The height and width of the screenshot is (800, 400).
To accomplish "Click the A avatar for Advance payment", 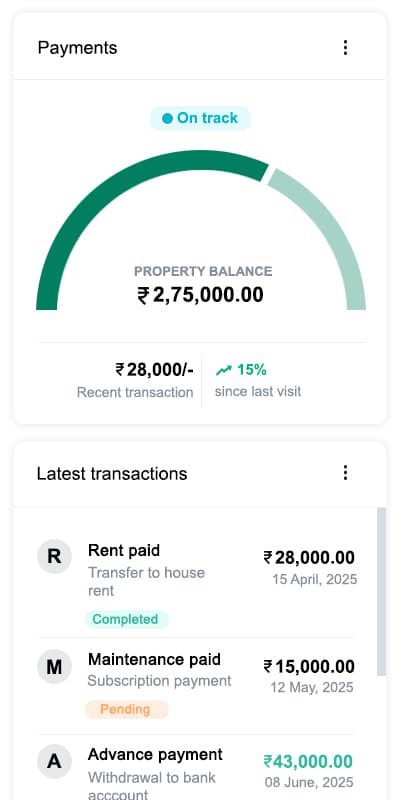I will pos(54,762).
